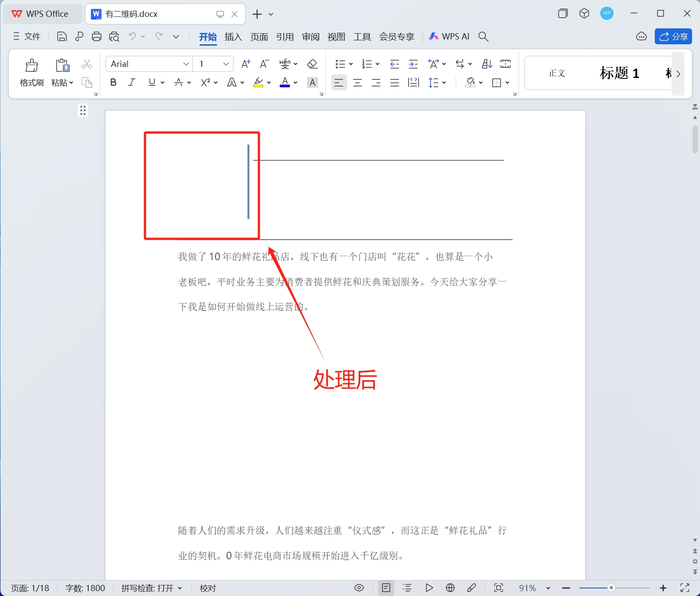Screen dimensions: 700x596
Task: Click the Paste (粘贴) clipboard icon
Action: tap(63, 66)
